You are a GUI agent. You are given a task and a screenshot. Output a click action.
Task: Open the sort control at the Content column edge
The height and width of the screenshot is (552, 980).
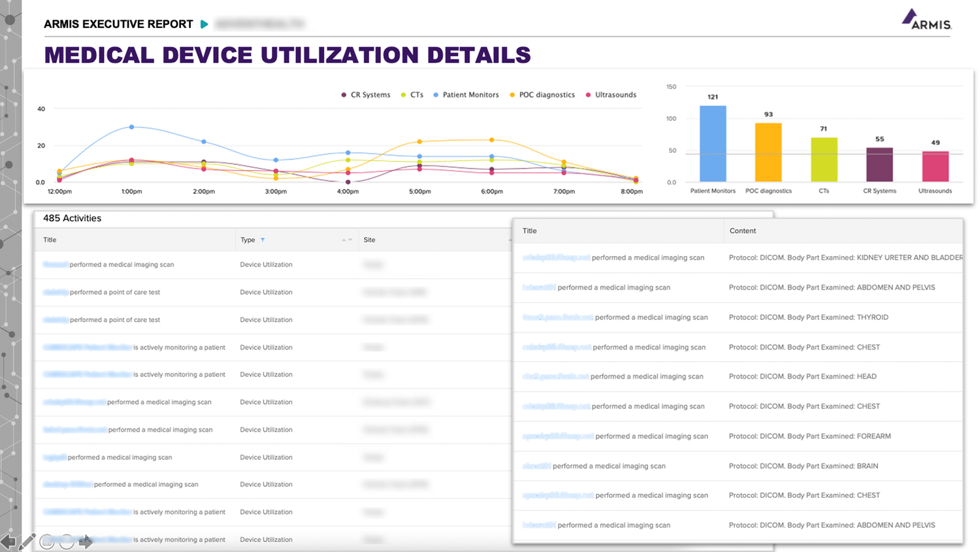coord(959,231)
